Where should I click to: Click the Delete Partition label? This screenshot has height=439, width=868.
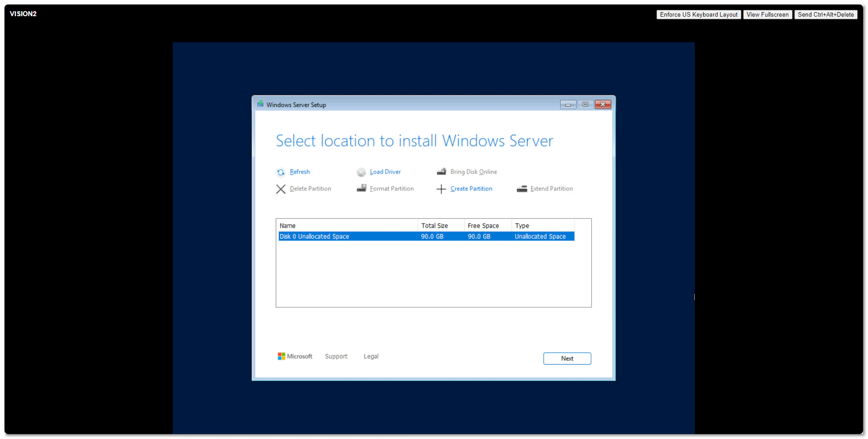point(311,189)
